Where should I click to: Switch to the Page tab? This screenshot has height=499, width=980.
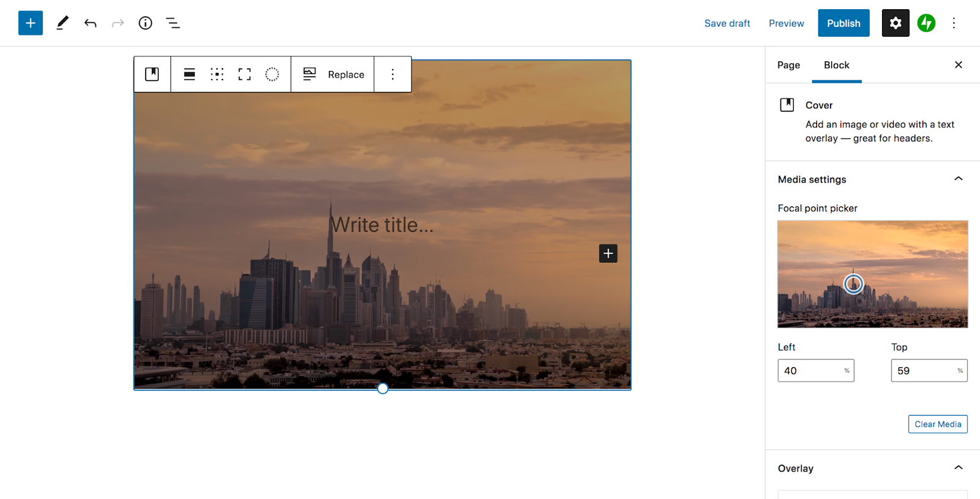(x=789, y=65)
